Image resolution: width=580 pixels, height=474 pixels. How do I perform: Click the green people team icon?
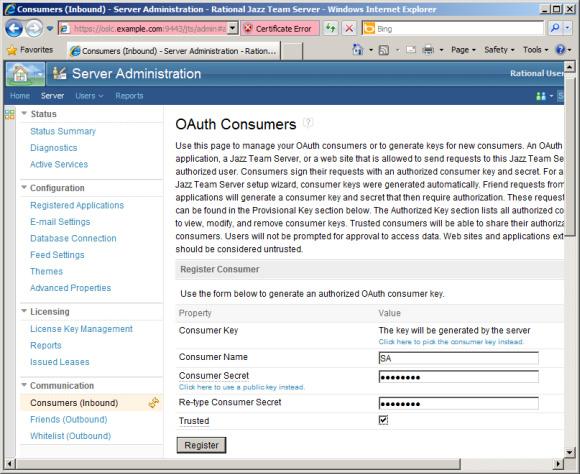tap(541, 96)
